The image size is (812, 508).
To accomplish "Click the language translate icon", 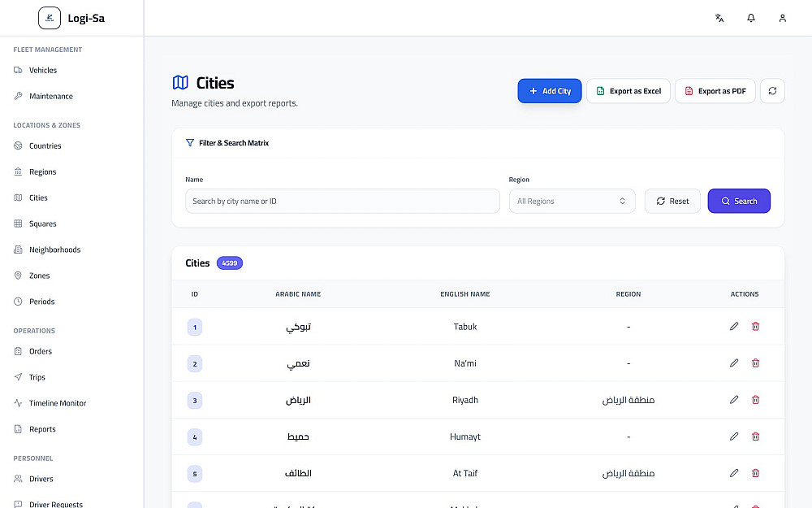I will [x=719, y=18].
